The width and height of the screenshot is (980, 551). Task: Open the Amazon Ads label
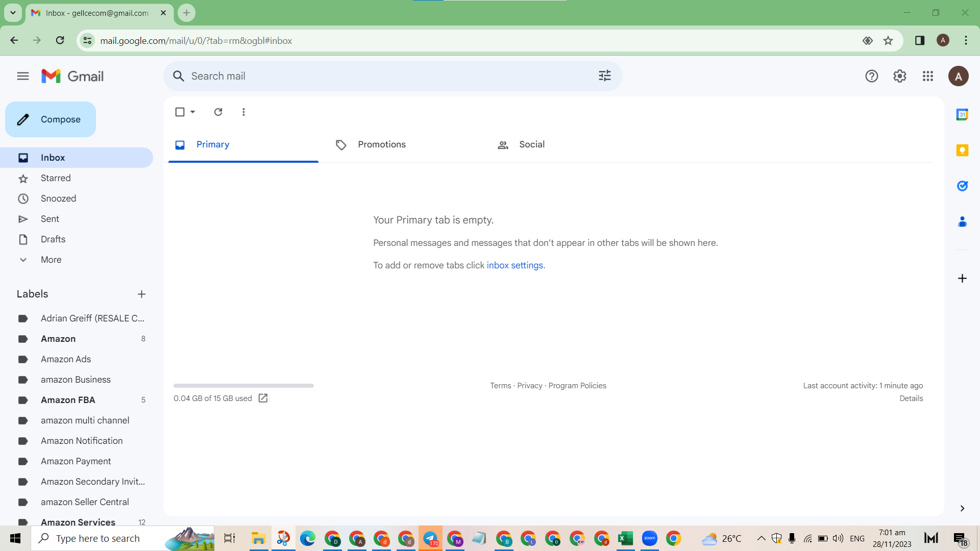(77, 359)
